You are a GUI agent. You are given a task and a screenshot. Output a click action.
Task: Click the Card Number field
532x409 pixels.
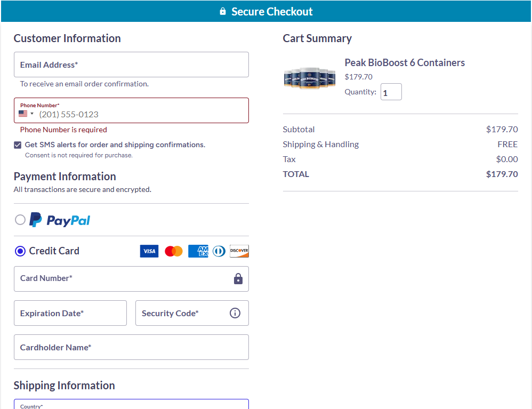[123, 279]
